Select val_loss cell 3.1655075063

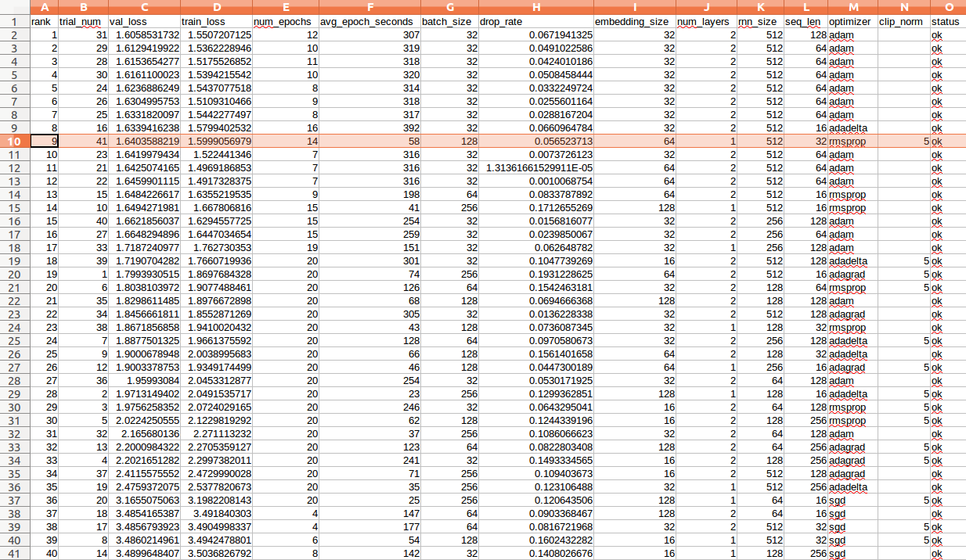pos(146,500)
